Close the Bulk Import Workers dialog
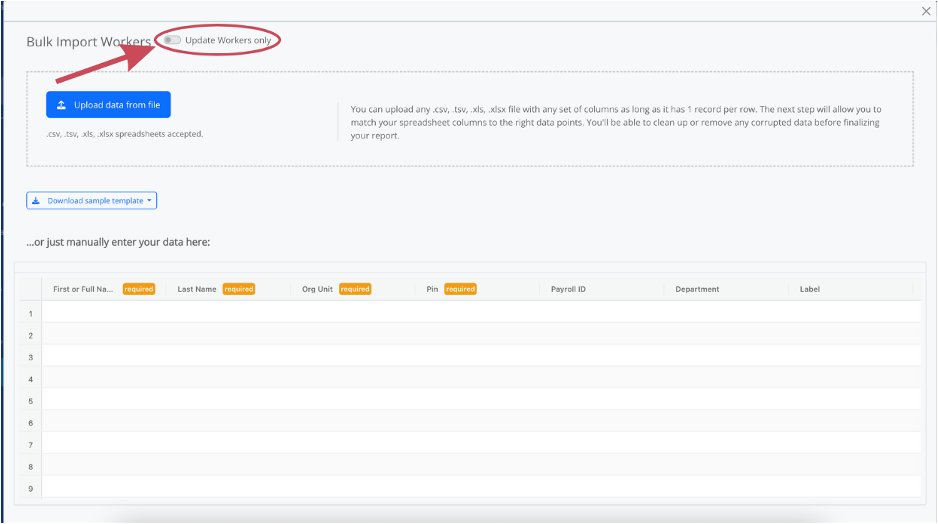 coord(925,11)
